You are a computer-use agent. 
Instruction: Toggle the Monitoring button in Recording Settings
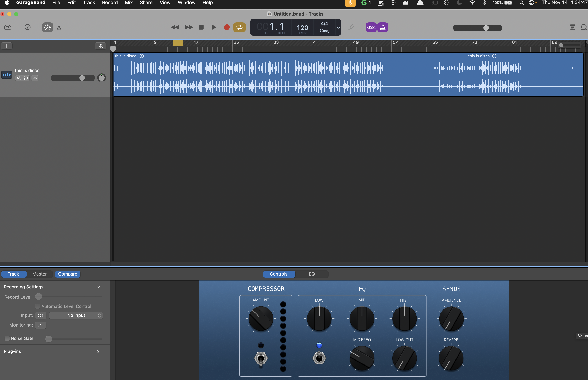(x=41, y=325)
